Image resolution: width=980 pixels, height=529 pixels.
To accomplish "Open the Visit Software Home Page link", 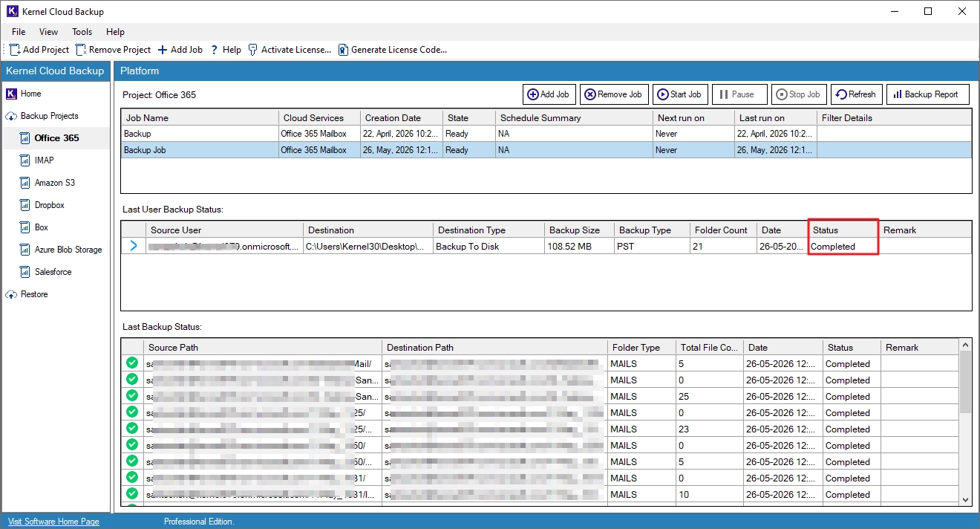I will click(53, 522).
